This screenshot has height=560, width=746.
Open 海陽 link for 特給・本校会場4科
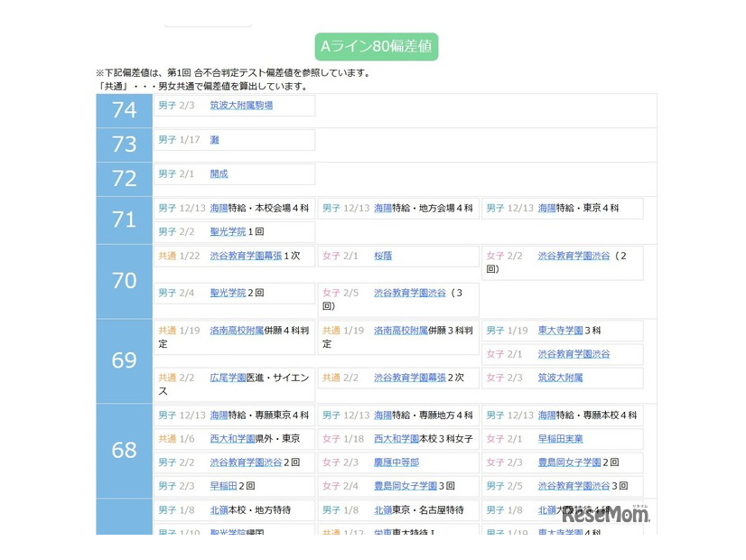click(x=219, y=208)
